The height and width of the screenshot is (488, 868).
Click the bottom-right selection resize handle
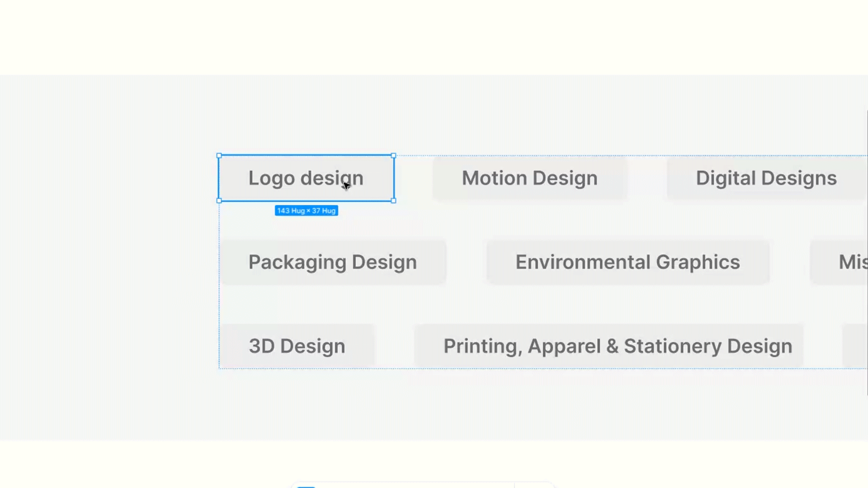pos(393,201)
